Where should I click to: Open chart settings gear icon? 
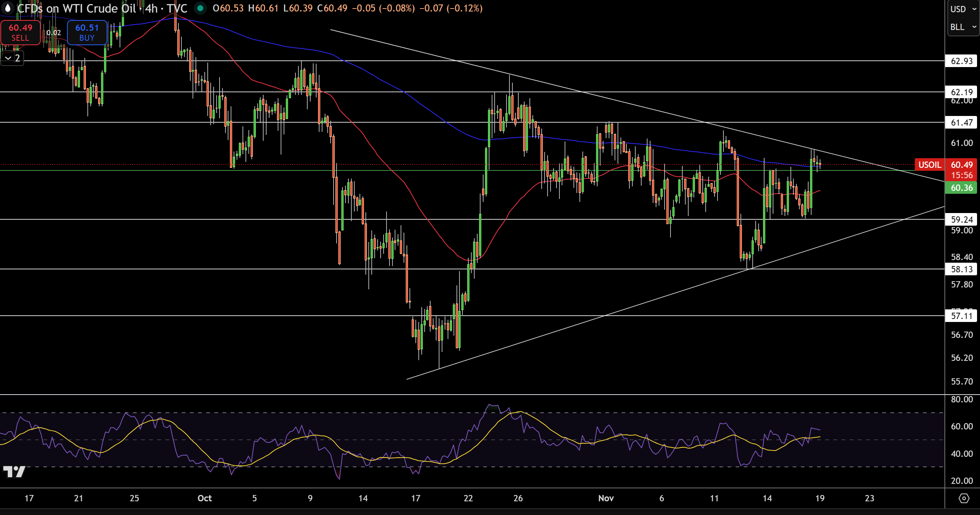pyautogui.click(x=964, y=498)
